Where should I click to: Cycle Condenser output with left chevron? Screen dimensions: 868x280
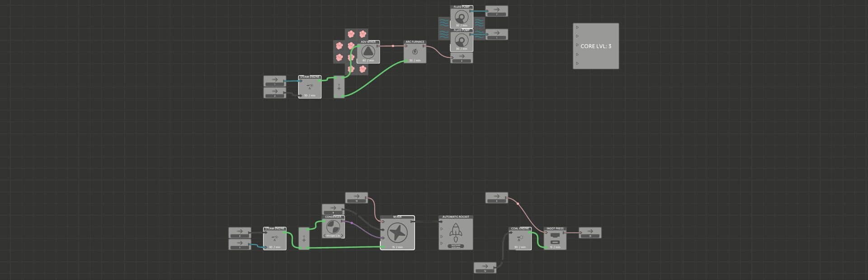pyautogui.click(x=325, y=236)
